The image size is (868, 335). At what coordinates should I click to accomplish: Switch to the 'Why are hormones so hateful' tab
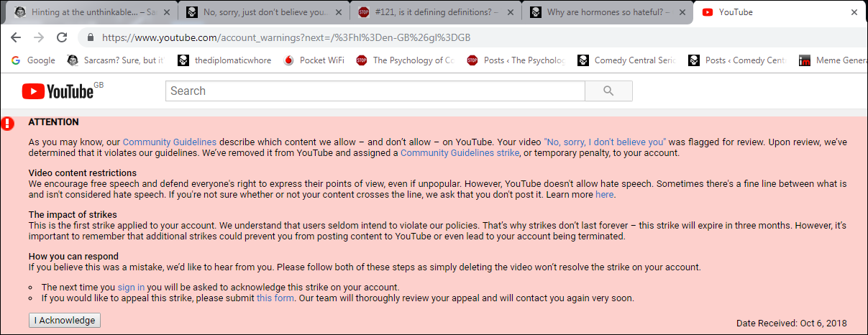tap(608, 12)
